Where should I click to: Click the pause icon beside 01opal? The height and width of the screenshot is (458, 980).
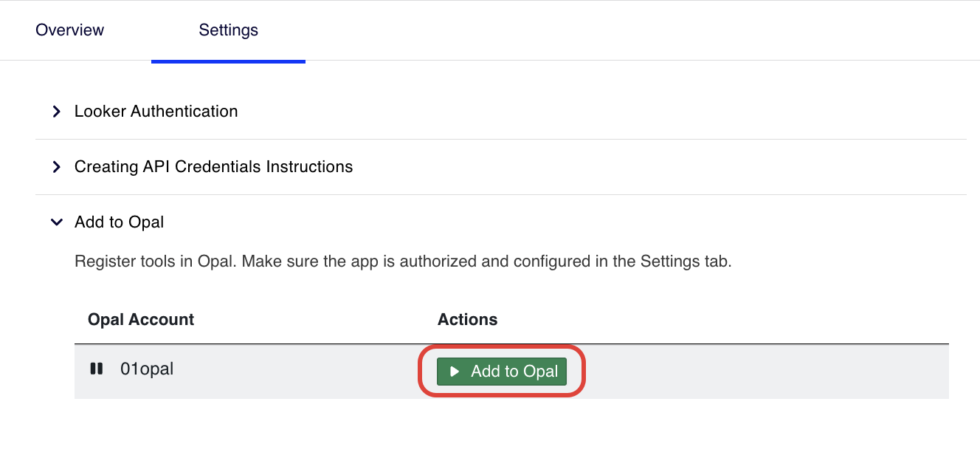[96, 369]
